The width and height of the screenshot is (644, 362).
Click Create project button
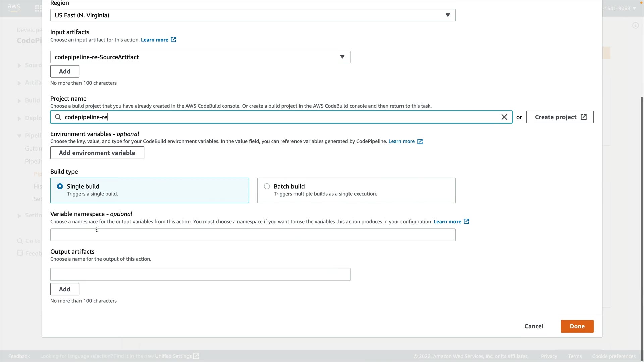[x=559, y=117]
